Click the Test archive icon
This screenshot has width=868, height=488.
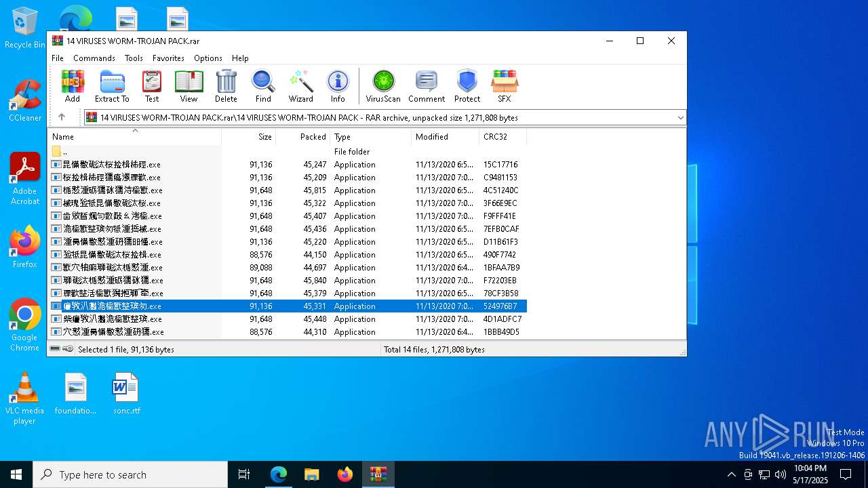pyautogui.click(x=152, y=86)
